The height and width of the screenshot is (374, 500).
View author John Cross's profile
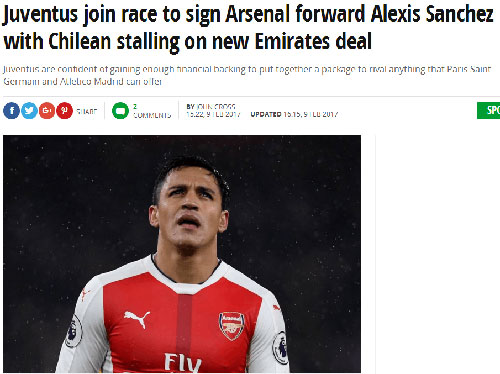click(x=216, y=106)
